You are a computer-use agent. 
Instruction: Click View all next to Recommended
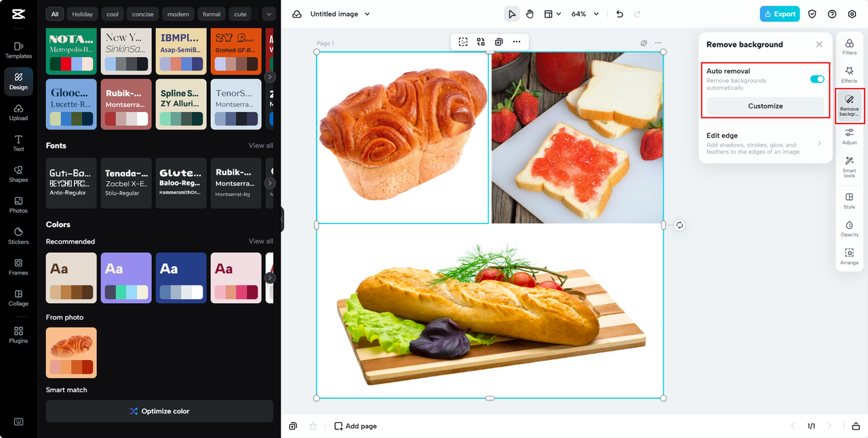tap(261, 241)
